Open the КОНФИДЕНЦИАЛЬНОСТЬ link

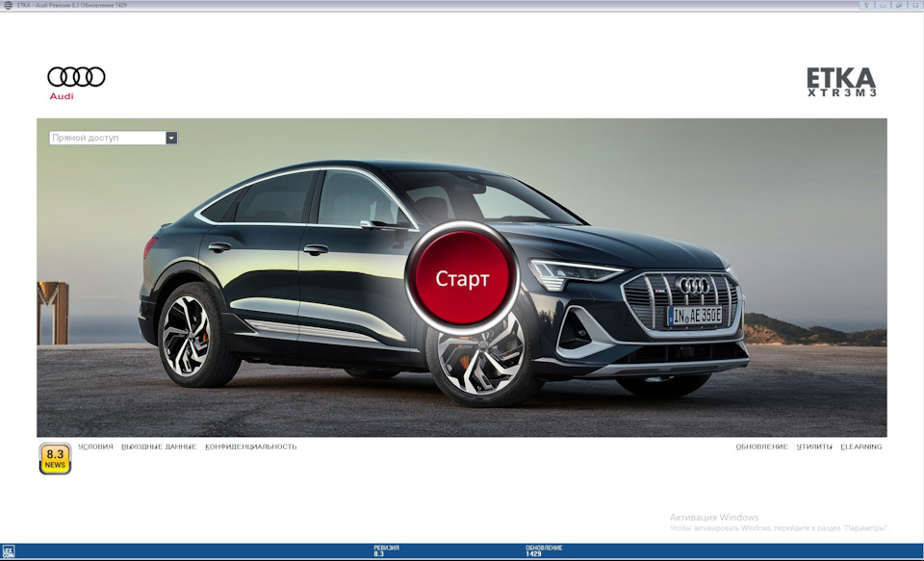tap(251, 446)
